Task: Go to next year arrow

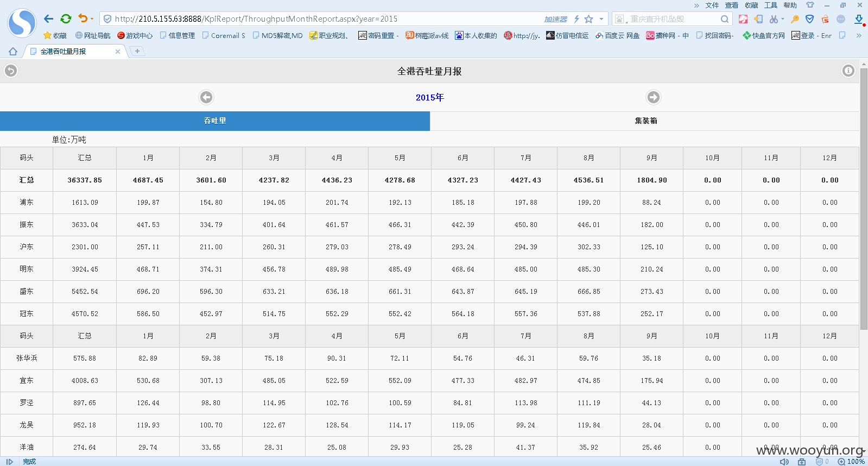Action: coord(654,97)
